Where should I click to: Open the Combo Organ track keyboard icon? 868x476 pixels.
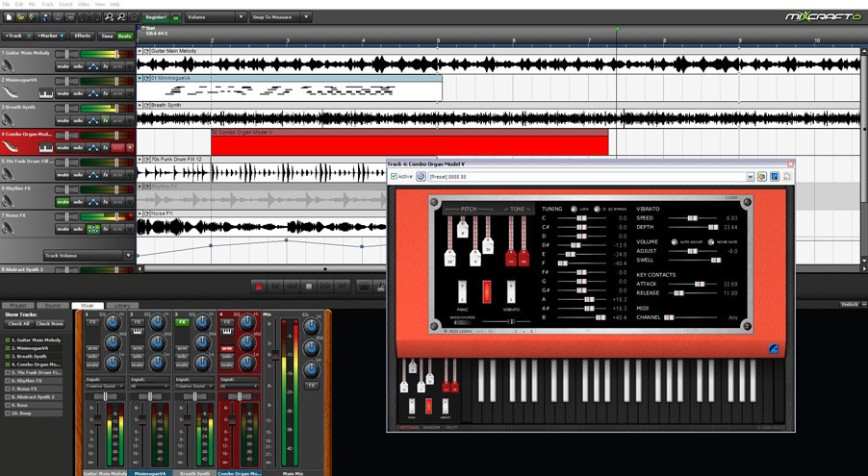click(x=45, y=148)
